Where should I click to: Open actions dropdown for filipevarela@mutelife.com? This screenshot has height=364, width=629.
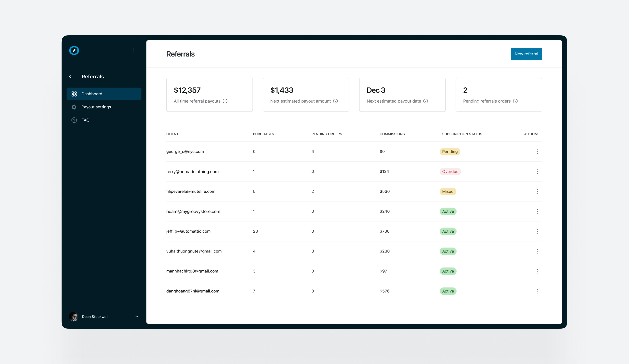[x=537, y=191]
